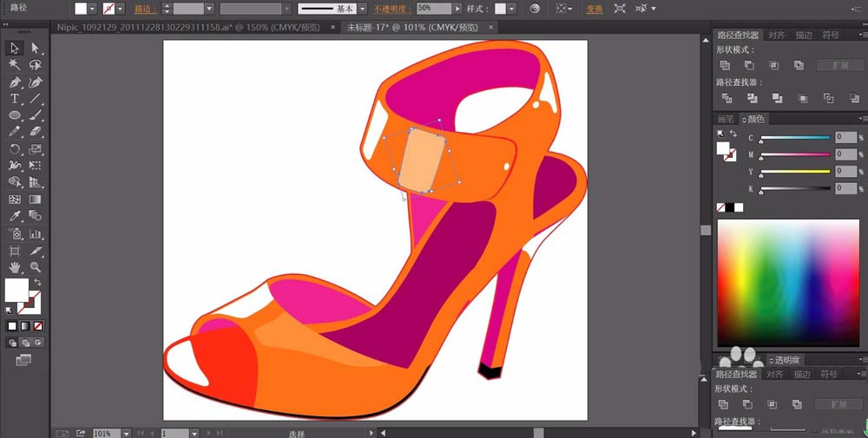The height and width of the screenshot is (438, 868).
Task: Choose the Magic Wand tool
Action: coord(15,65)
